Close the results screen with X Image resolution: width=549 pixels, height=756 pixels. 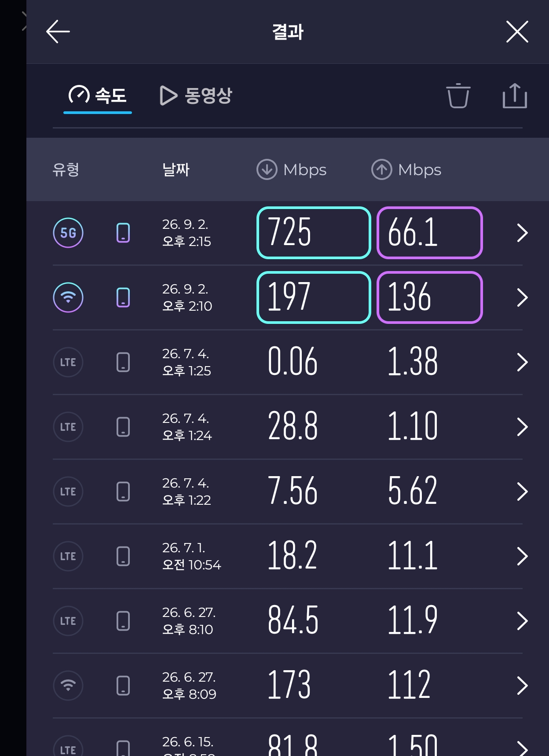click(x=517, y=32)
